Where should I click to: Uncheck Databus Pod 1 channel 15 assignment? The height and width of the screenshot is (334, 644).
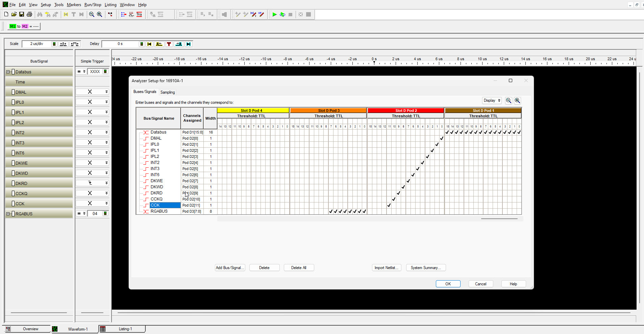[447, 132]
